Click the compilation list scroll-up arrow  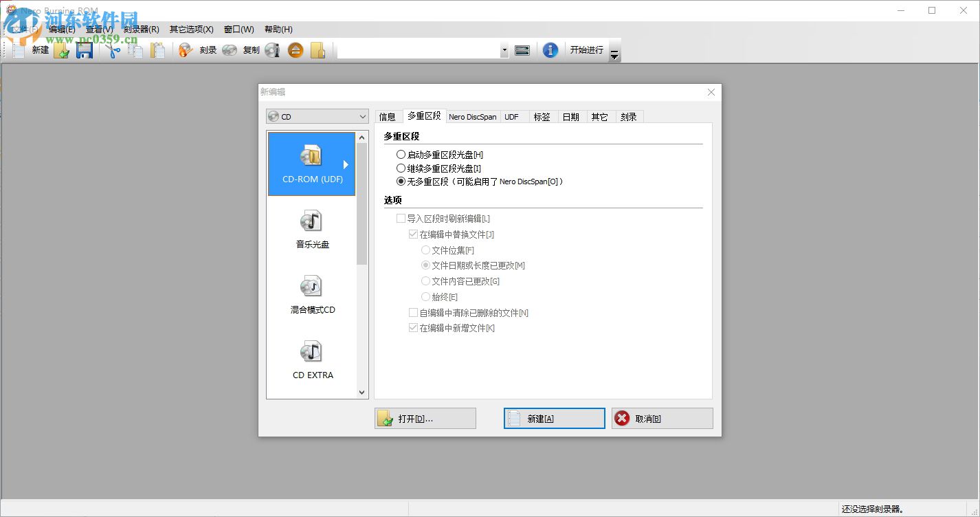(362, 137)
